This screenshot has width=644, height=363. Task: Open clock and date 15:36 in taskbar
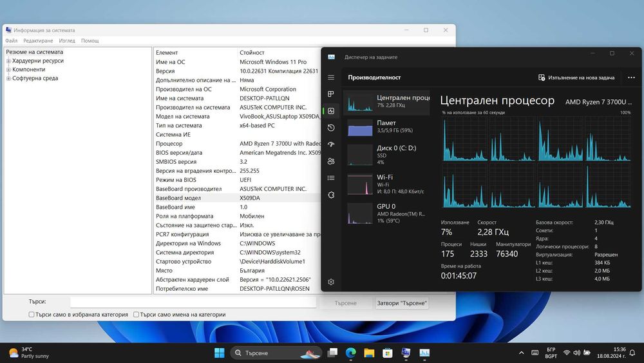[611, 353]
